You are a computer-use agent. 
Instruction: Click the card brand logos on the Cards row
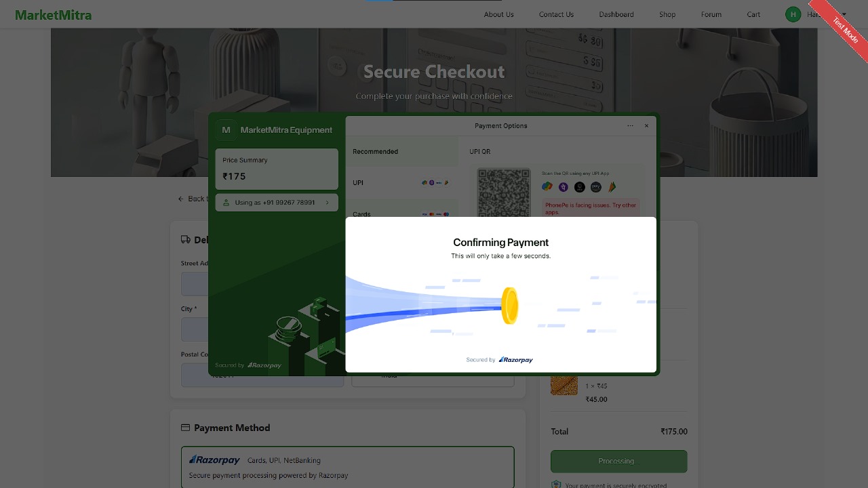[435, 214]
